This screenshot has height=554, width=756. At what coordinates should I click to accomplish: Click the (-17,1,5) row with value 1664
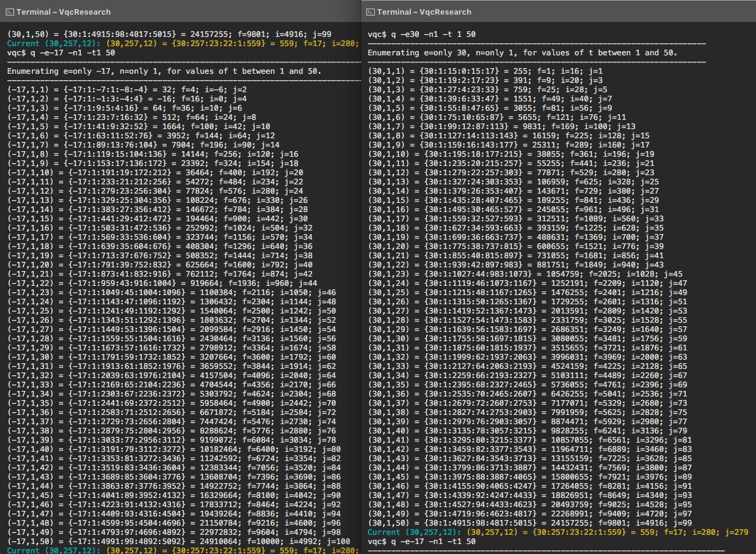point(138,126)
